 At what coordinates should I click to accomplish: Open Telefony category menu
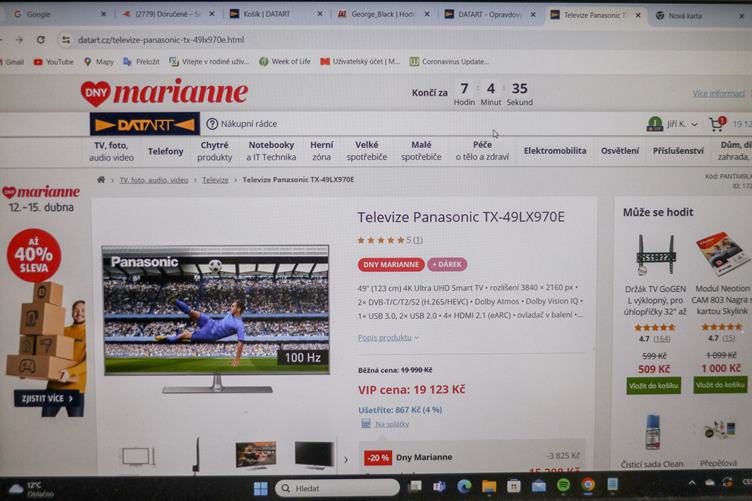pos(165,151)
